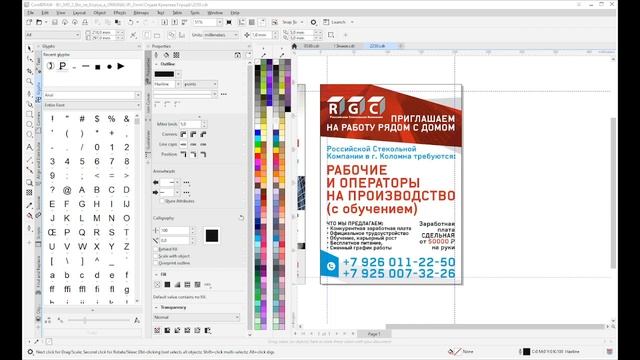Select the black triangle recent glyph
This screenshot has width=640, height=360.
[x=121, y=66]
